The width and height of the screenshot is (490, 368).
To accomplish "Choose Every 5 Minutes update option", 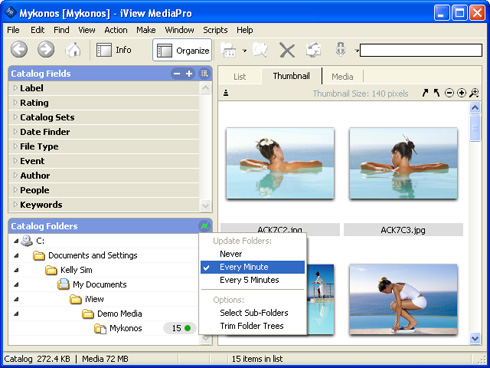I will click(x=253, y=280).
